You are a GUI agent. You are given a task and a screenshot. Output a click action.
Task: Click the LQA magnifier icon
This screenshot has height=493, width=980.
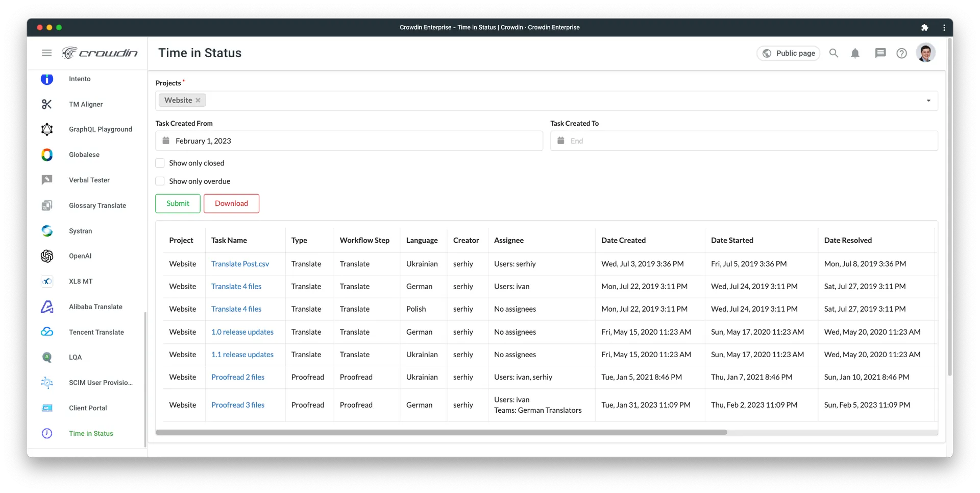pos(47,357)
